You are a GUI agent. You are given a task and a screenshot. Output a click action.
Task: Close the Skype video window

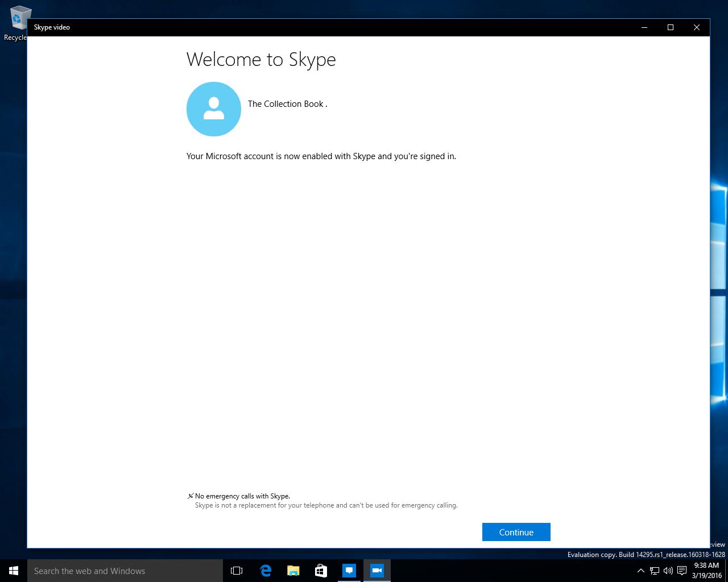click(697, 27)
